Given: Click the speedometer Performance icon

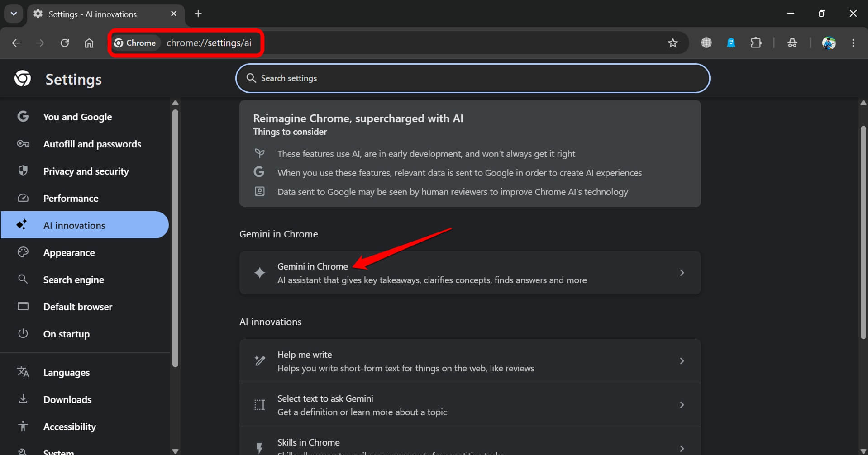Looking at the screenshot, I should [23, 198].
